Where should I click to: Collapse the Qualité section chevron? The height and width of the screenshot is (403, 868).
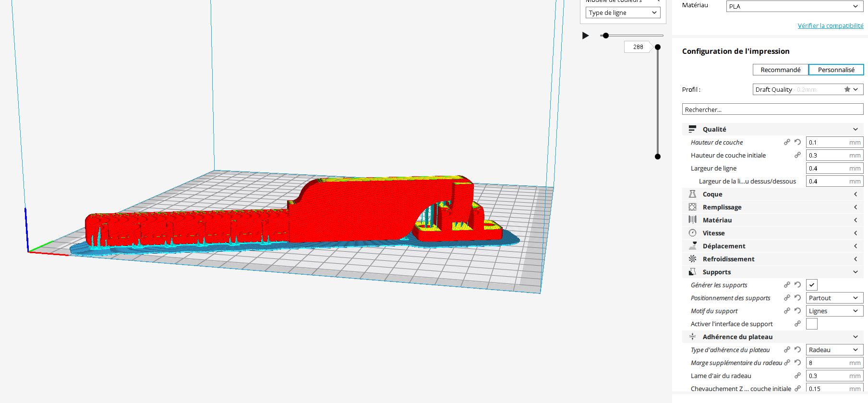(856, 129)
